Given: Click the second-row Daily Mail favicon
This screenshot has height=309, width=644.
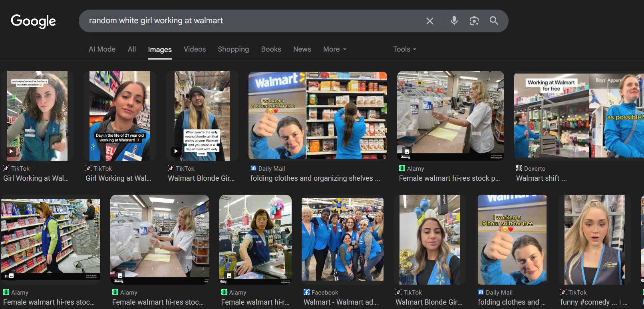Looking at the screenshot, I should click(x=481, y=292).
